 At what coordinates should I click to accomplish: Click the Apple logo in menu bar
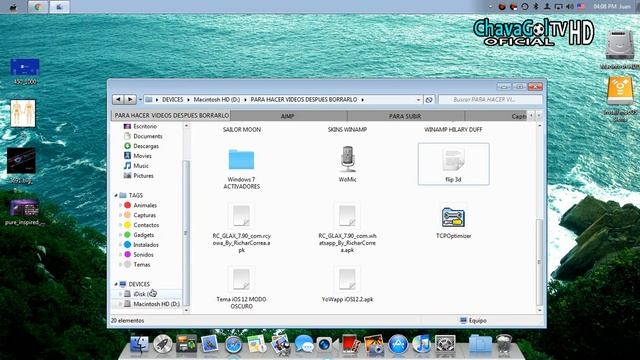pyautogui.click(x=13, y=7)
